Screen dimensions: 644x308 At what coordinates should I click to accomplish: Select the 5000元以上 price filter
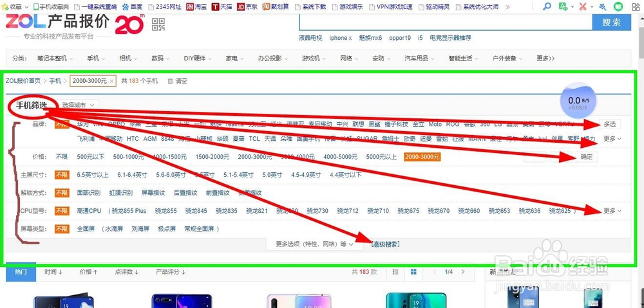tap(381, 157)
